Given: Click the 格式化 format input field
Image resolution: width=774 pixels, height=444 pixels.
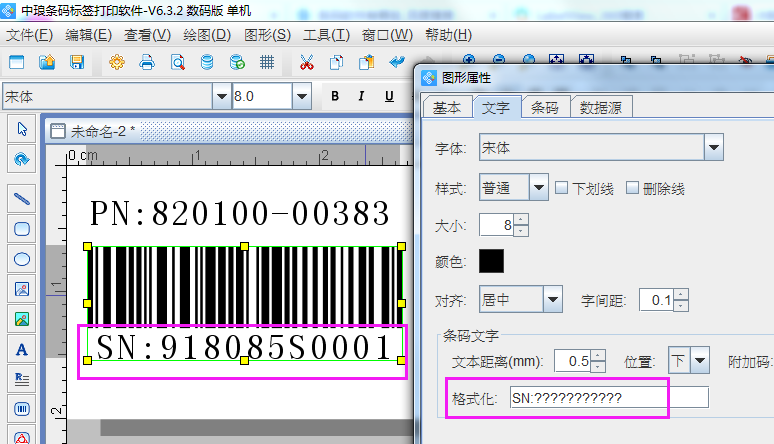Looking at the screenshot, I should [608, 398].
